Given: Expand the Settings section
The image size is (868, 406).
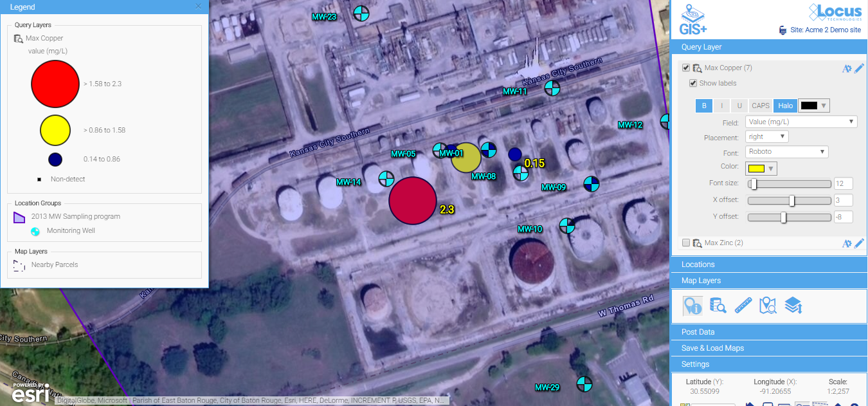Looking at the screenshot, I should click(769, 364).
